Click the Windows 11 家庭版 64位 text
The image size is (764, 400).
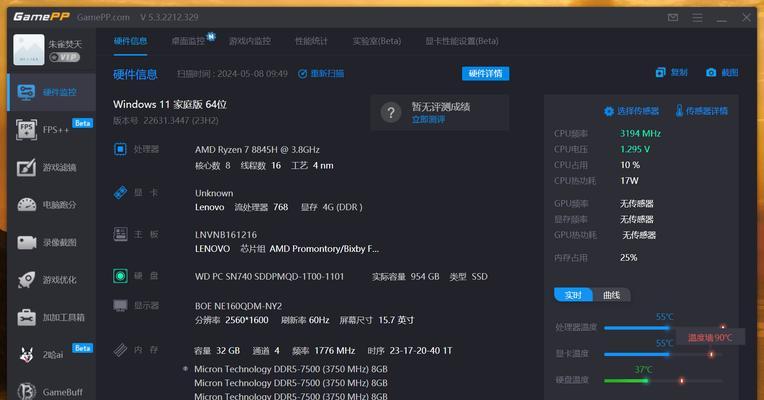pyautogui.click(x=170, y=104)
